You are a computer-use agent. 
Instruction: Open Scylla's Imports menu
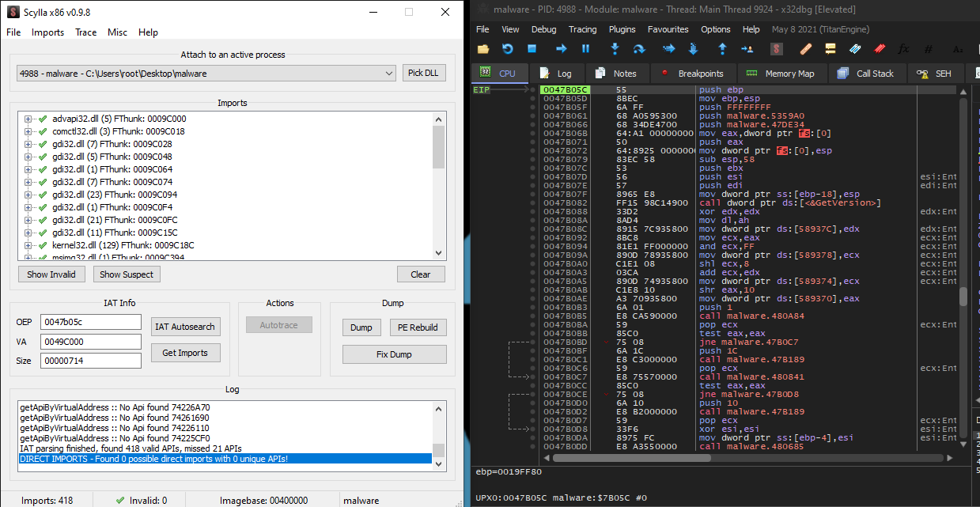coord(48,32)
